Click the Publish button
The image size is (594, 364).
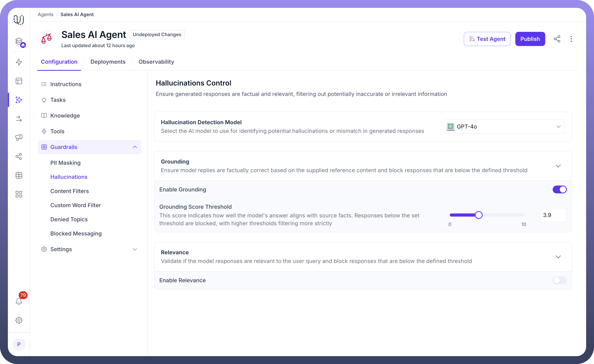tap(530, 39)
